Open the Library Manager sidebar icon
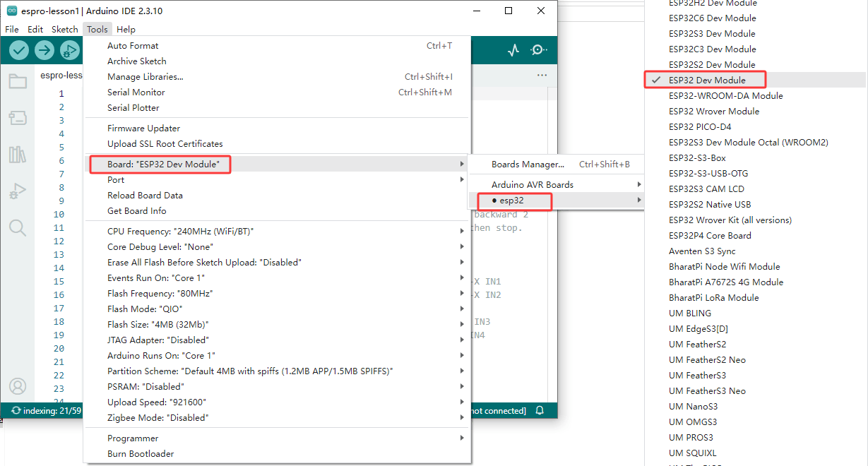This screenshot has width=868, height=466. coord(18,155)
